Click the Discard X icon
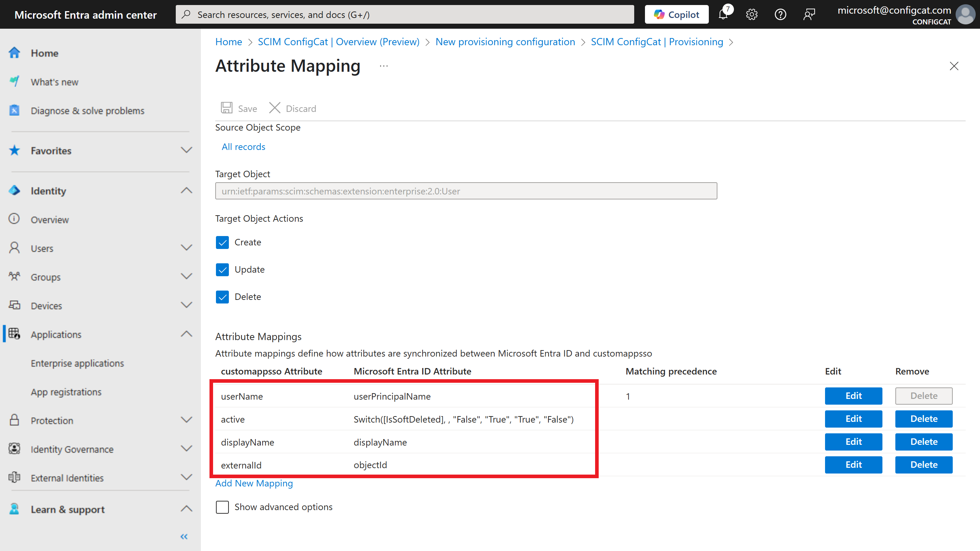 click(275, 108)
